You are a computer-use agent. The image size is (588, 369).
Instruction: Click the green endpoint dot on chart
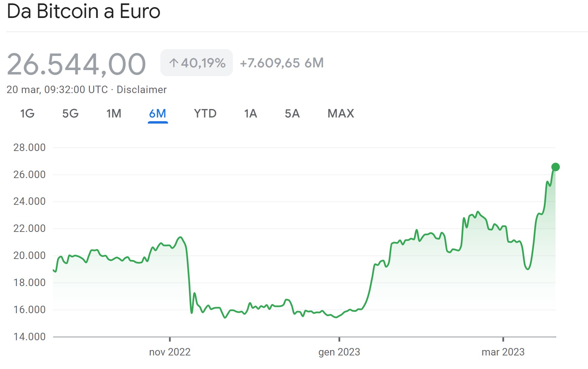pyautogui.click(x=555, y=167)
